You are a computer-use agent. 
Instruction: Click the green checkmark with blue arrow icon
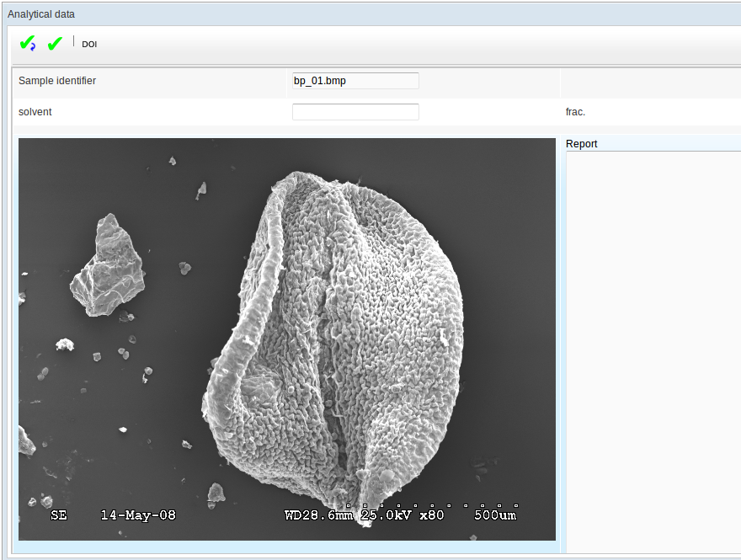28,44
